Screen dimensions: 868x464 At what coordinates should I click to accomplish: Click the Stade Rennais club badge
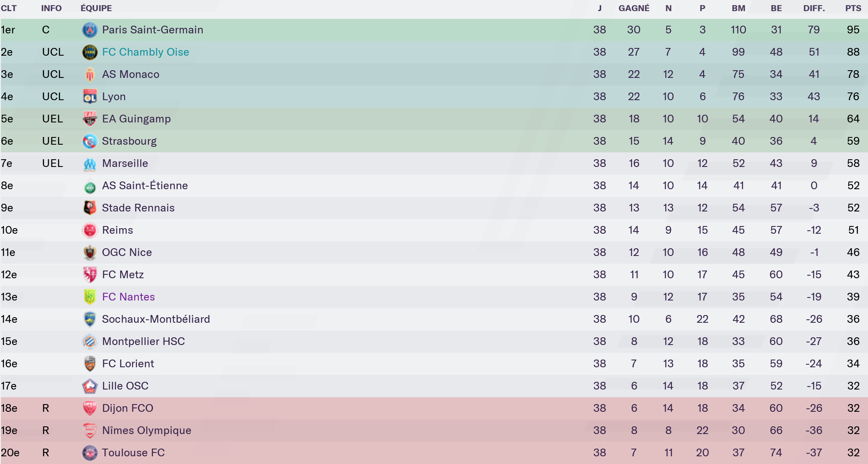coord(90,208)
